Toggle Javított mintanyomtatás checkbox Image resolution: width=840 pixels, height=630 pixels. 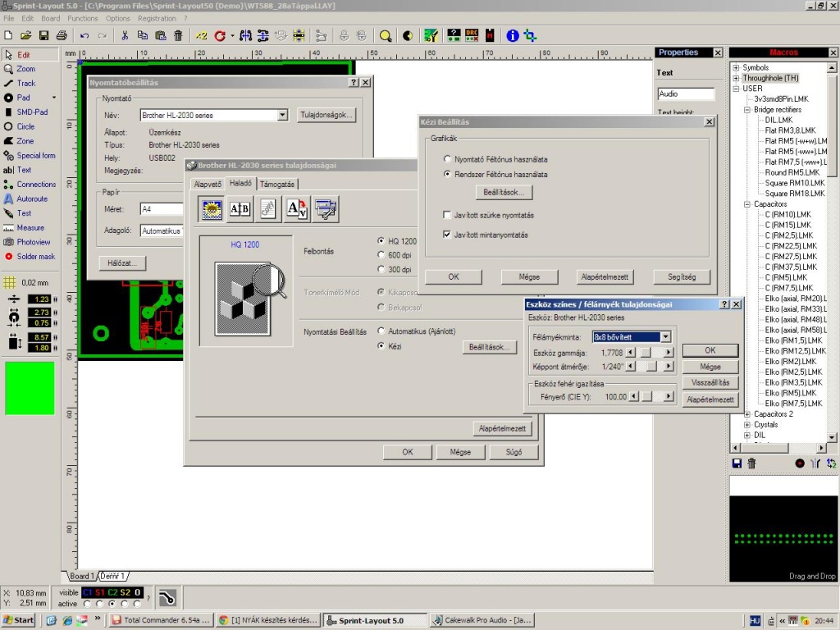coord(447,235)
